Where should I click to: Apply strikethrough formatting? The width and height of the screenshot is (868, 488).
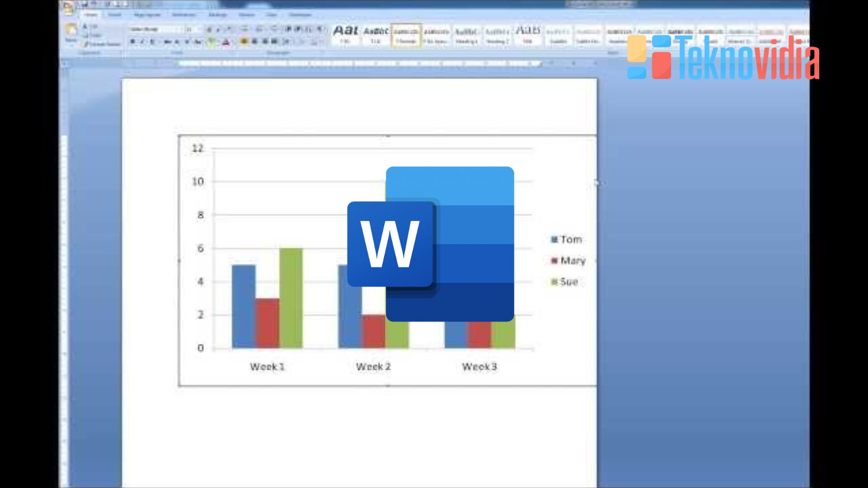[168, 42]
